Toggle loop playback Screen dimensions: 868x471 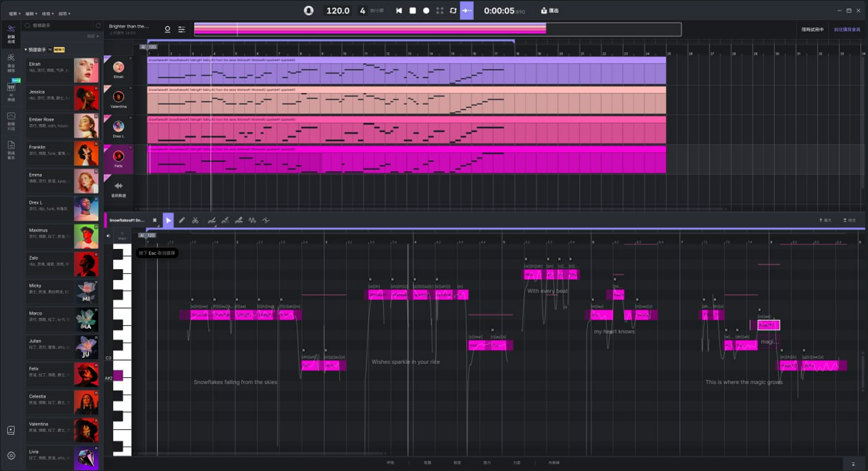click(x=453, y=11)
